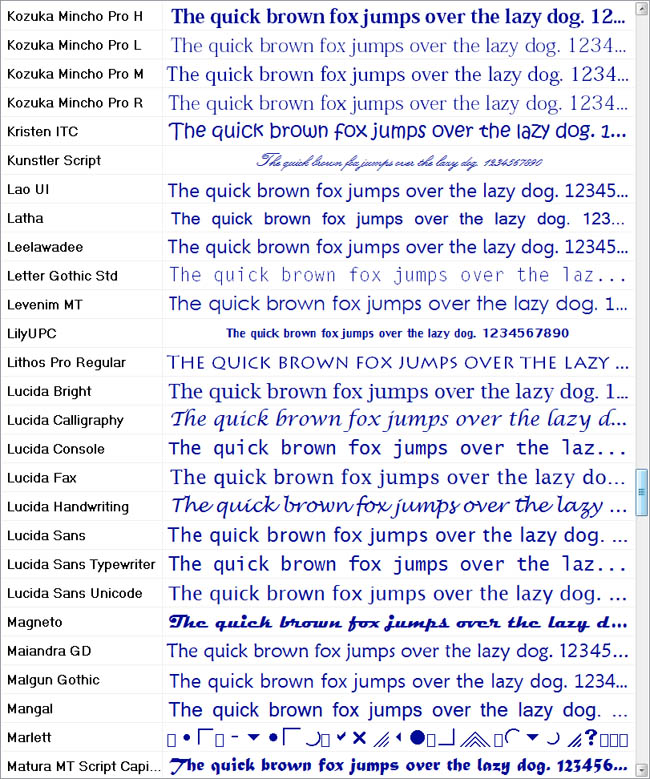Click the Marlett symbol preview sample
650x779 pixels.
click(x=398, y=738)
